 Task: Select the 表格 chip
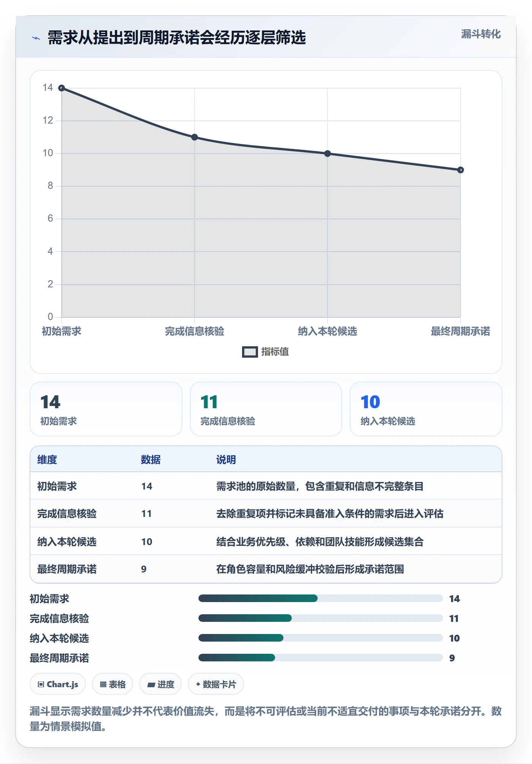click(112, 684)
